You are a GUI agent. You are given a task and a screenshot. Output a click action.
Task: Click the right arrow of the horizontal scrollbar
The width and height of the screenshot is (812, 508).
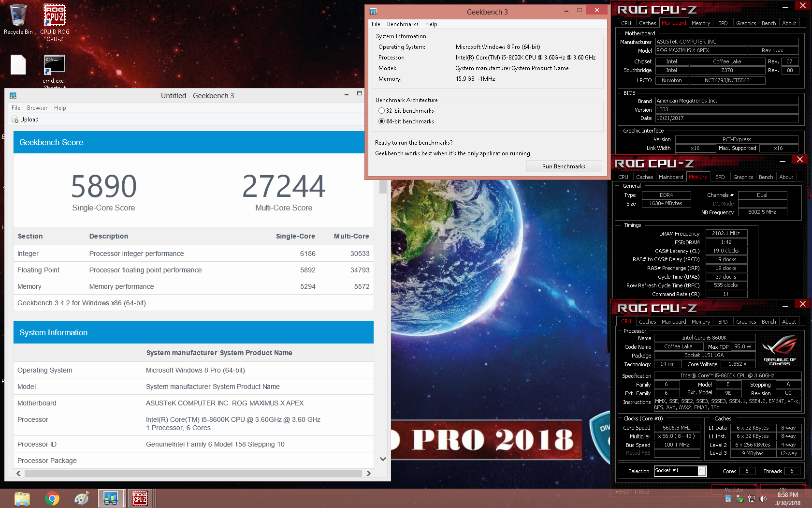point(368,474)
